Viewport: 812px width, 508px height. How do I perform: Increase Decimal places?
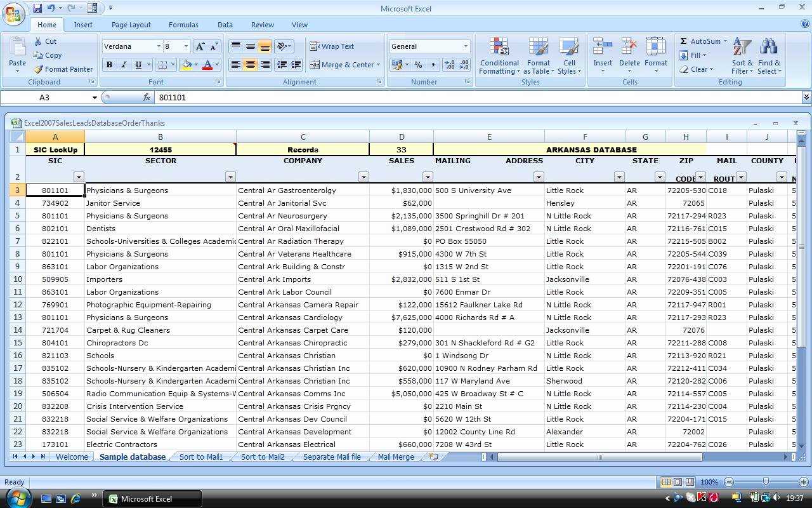point(449,65)
